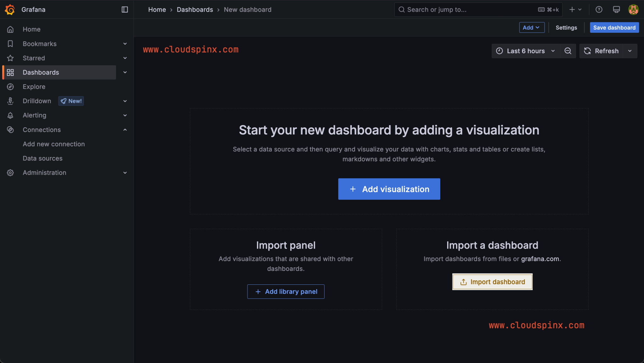
Task: Click the zoom out time range magnifier
Action: [568, 51]
